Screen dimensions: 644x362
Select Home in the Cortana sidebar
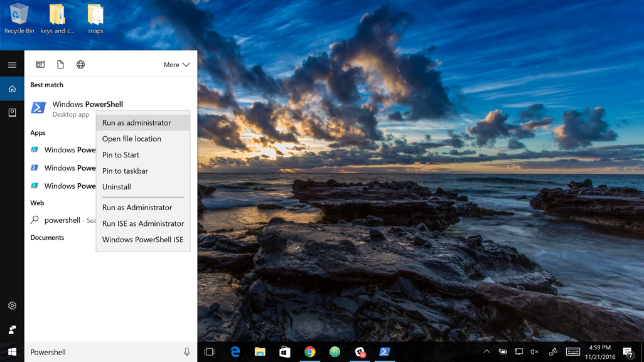(12, 88)
